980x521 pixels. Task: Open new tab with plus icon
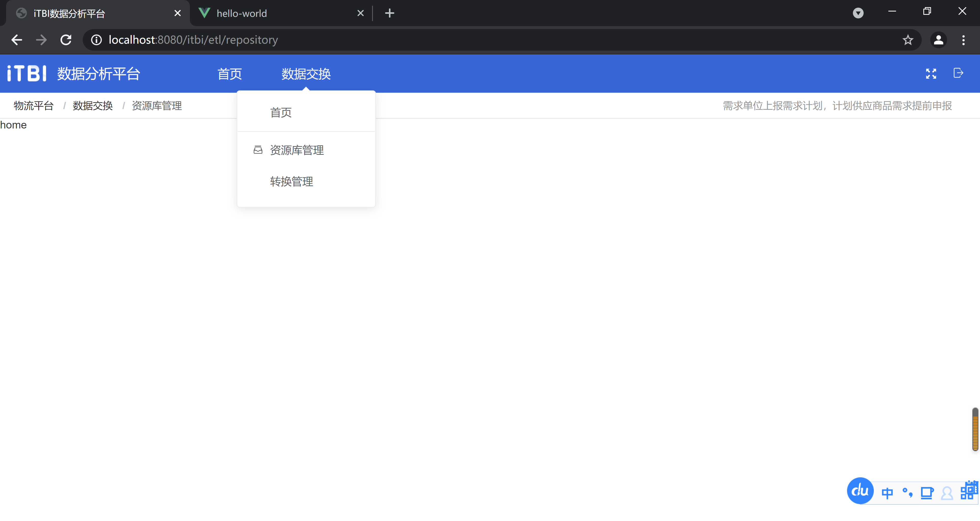[x=389, y=13]
